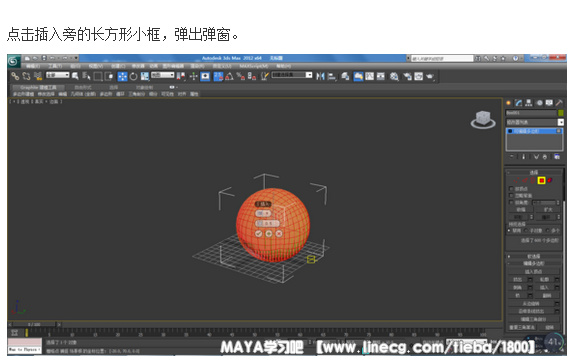Click the 挤出 button
The height and width of the screenshot is (364, 572).
coord(518,279)
